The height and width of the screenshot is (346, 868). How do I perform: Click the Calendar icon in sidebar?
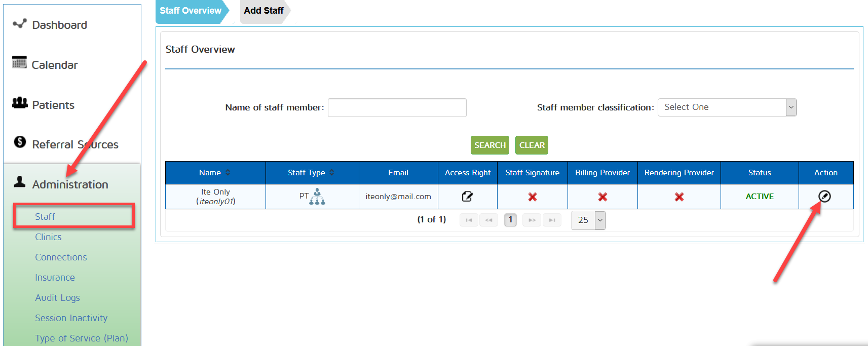click(x=19, y=62)
